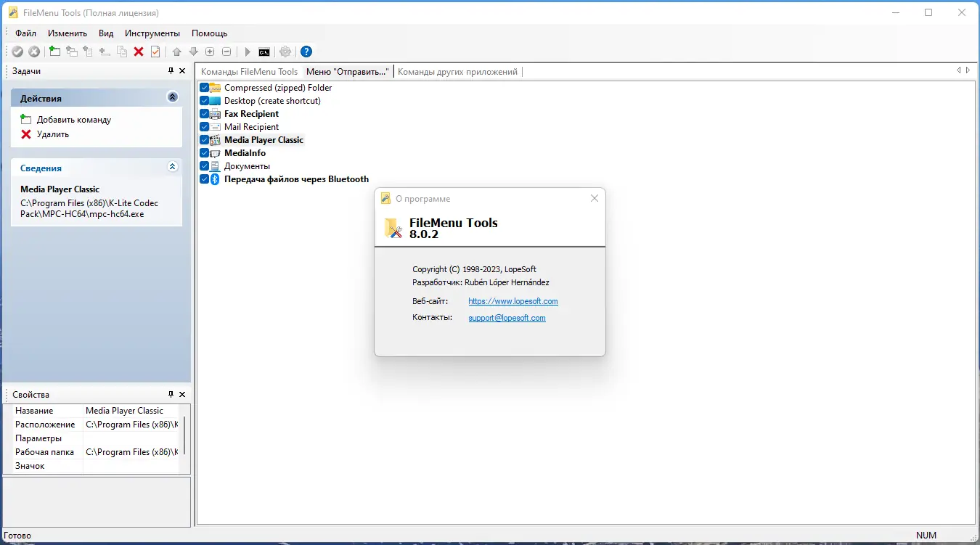This screenshot has height=545, width=980.
Task: Collapse the Сведения panel chevron
Action: click(x=172, y=167)
